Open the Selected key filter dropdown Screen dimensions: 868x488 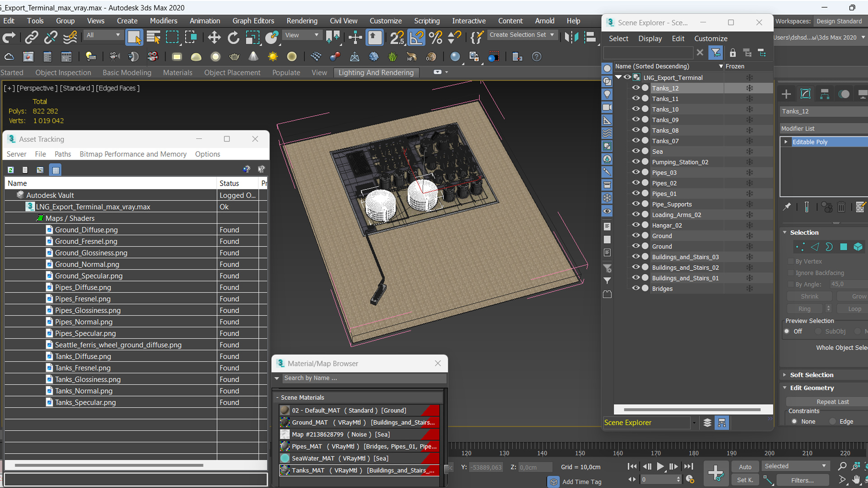[795, 466]
